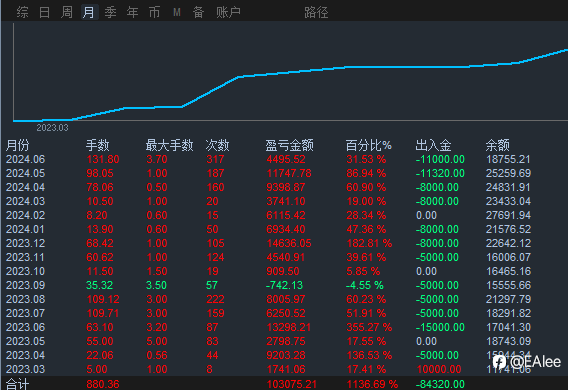568x390 pixels.
Task: Select the 2024.02 month row
Action: click(268, 215)
